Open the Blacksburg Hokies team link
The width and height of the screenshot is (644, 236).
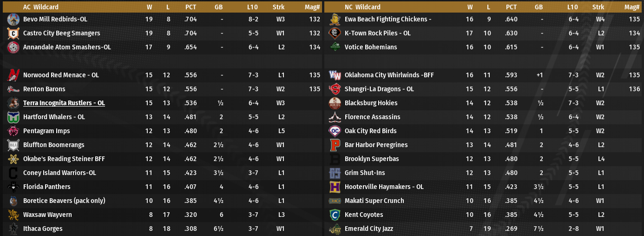point(371,103)
